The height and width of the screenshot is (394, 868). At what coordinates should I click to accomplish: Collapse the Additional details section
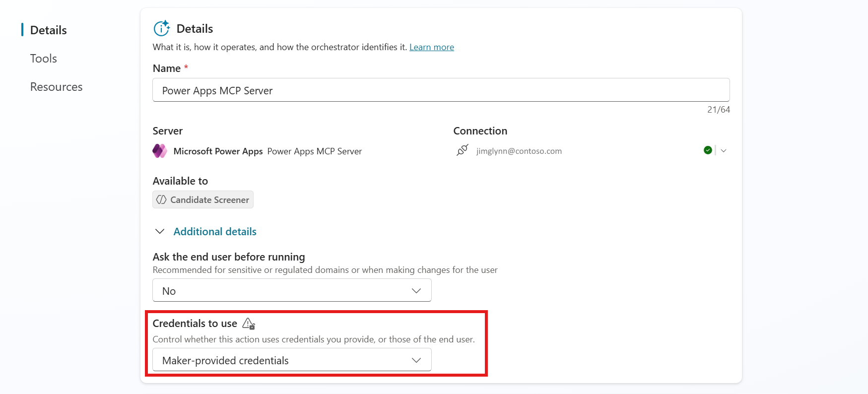(159, 231)
